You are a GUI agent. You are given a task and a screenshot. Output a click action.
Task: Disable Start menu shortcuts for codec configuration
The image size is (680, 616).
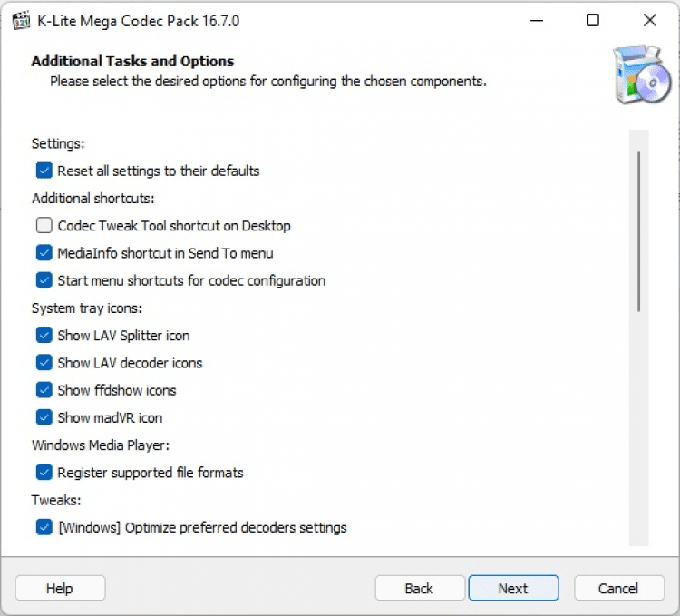pyautogui.click(x=44, y=280)
